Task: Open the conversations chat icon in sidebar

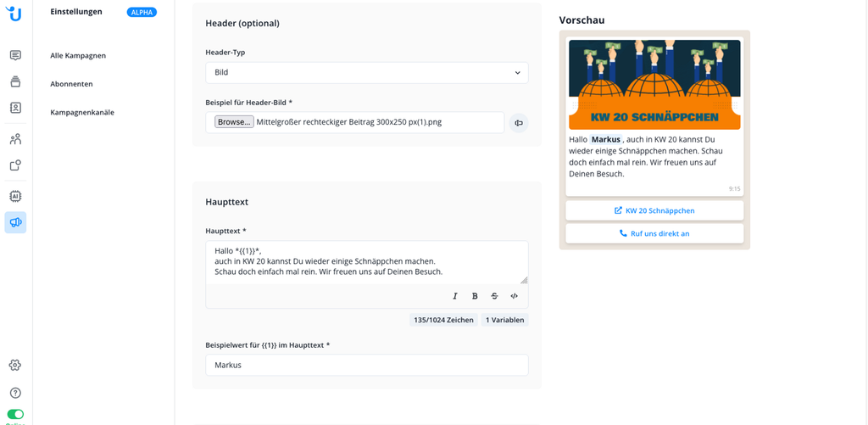Action: point(15,55)
